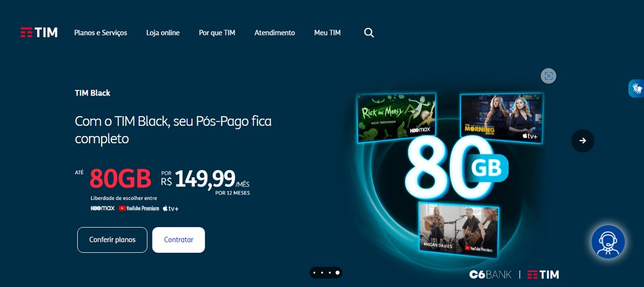Click the YouTube Premium logo under plan
Image resolution: width=644 pixels, height=287 pixels.
pos(139,208)
